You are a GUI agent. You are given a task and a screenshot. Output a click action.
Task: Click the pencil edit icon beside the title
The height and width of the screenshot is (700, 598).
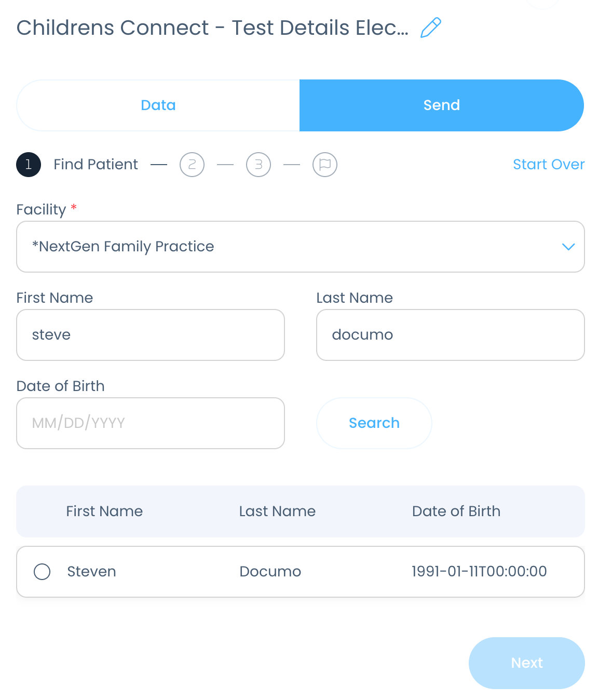430,28
